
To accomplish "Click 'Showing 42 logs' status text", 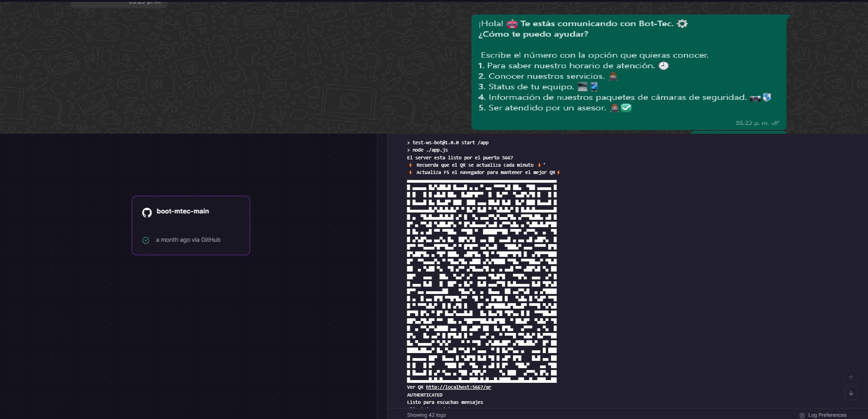I will [x=426, y=415].
